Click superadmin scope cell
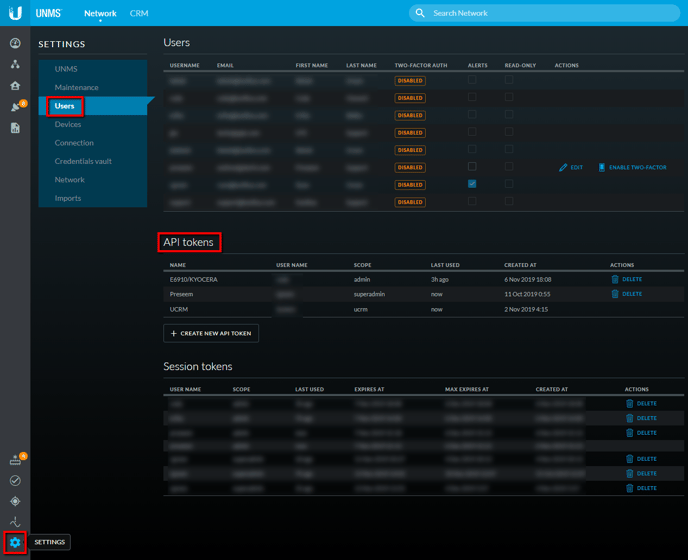688x560 pixels. 369,294
